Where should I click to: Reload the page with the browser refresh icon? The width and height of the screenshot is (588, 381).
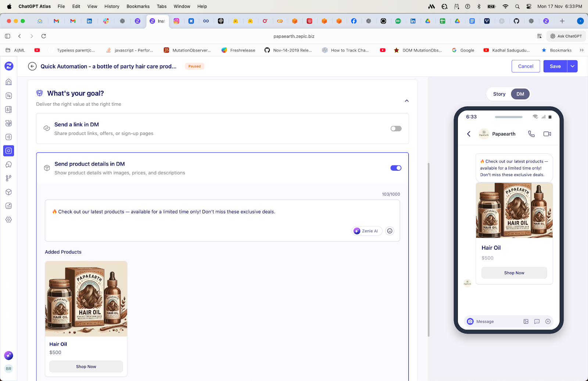point(44,36)
